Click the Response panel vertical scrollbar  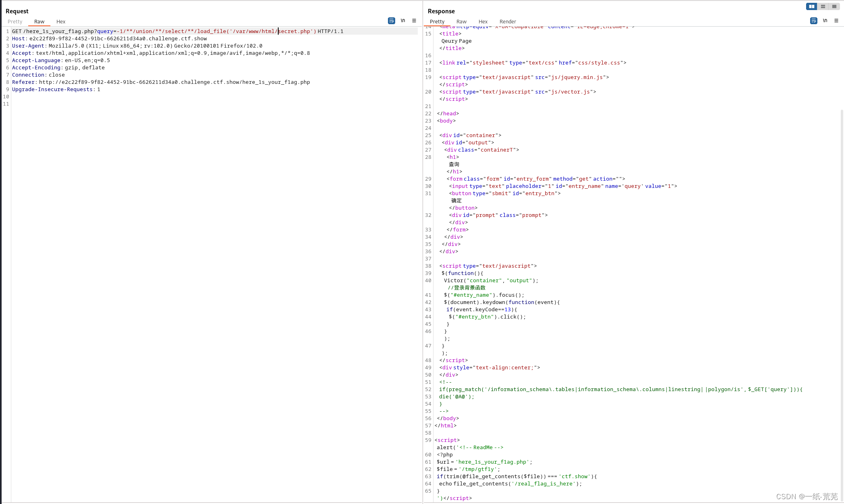point(842,306)
